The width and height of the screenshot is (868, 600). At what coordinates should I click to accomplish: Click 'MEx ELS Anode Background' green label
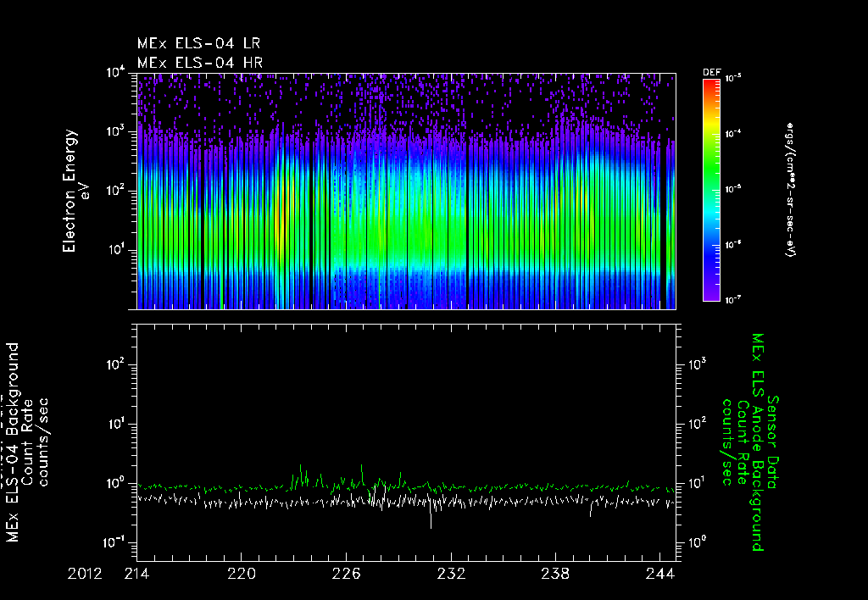(758, 442)
